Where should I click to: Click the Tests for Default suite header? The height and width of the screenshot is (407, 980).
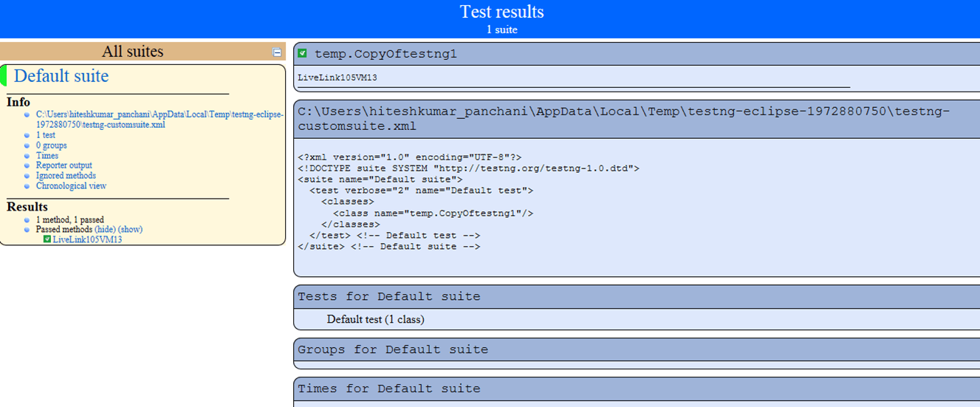pos(389,297)
